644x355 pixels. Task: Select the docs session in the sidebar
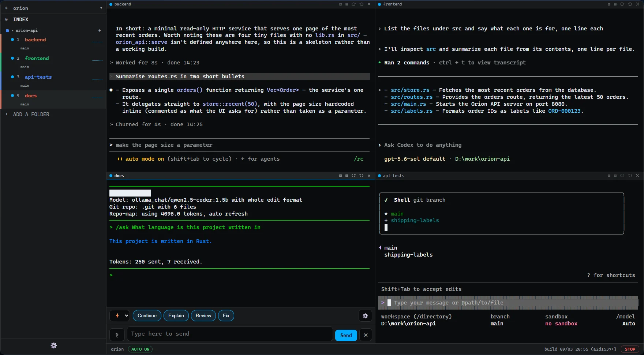(x=53, y=99)
